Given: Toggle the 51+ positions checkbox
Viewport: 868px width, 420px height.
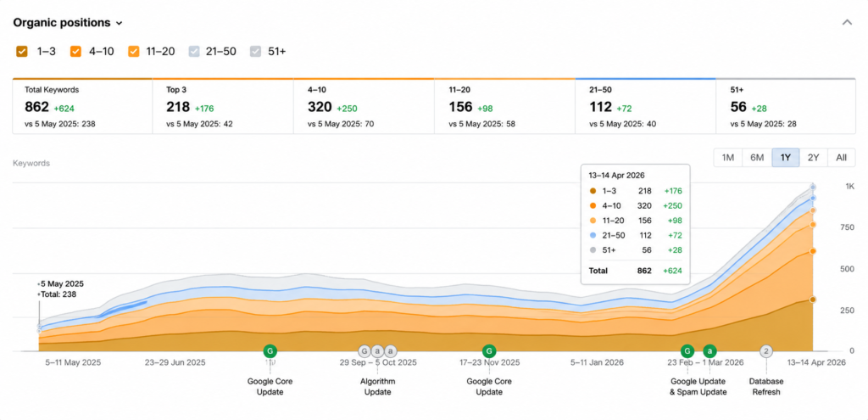Looking at the screenshot, I should 255,52.
